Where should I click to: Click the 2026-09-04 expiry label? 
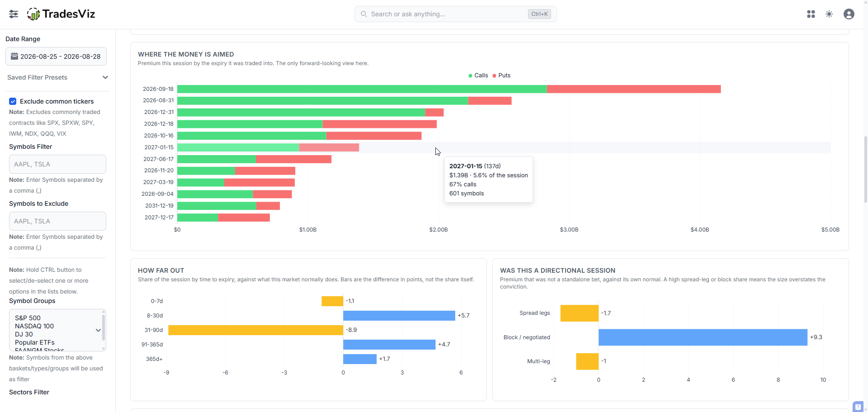point(157,194)
